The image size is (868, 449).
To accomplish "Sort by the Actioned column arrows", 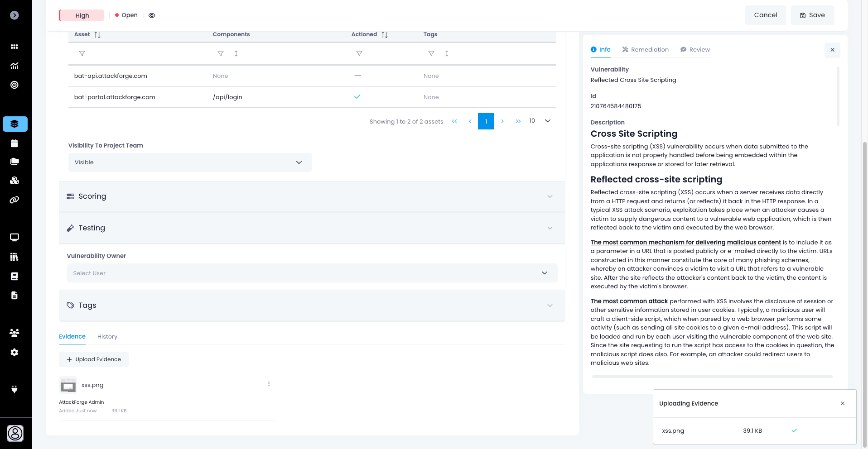I will (x=385, y=35).
